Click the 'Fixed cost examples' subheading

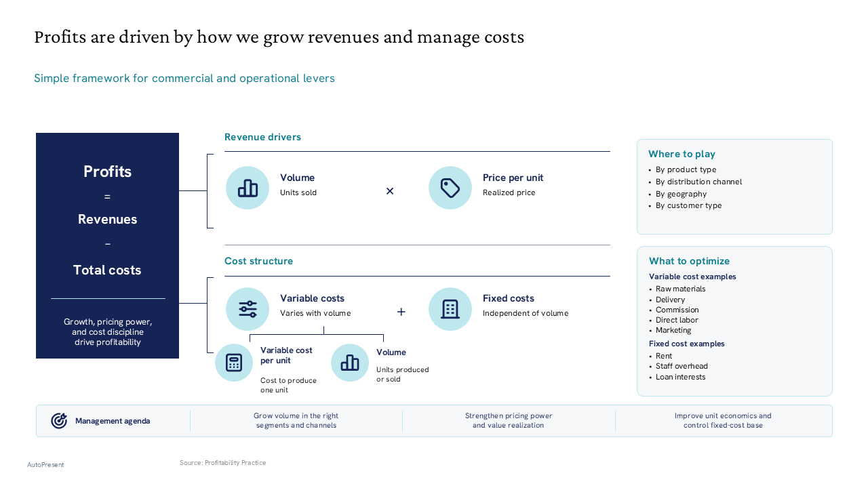click(687, 344)
